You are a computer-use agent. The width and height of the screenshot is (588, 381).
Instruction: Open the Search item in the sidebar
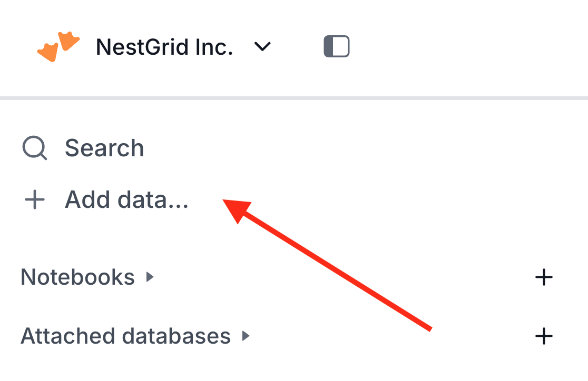click(x=104, y=148)
